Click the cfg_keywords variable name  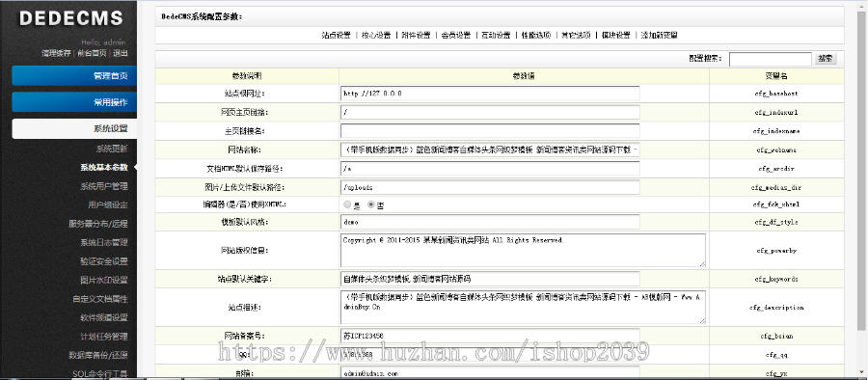776,279
